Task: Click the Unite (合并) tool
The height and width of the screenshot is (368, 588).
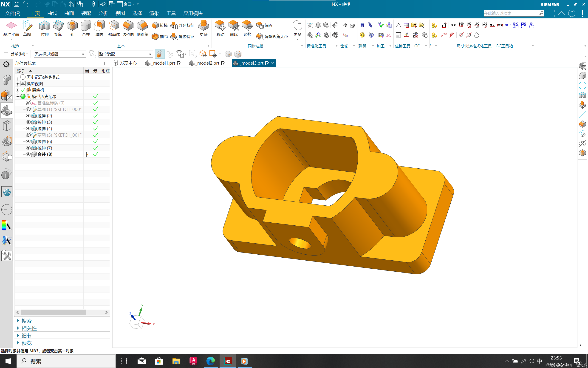Action: coord(86,29)
